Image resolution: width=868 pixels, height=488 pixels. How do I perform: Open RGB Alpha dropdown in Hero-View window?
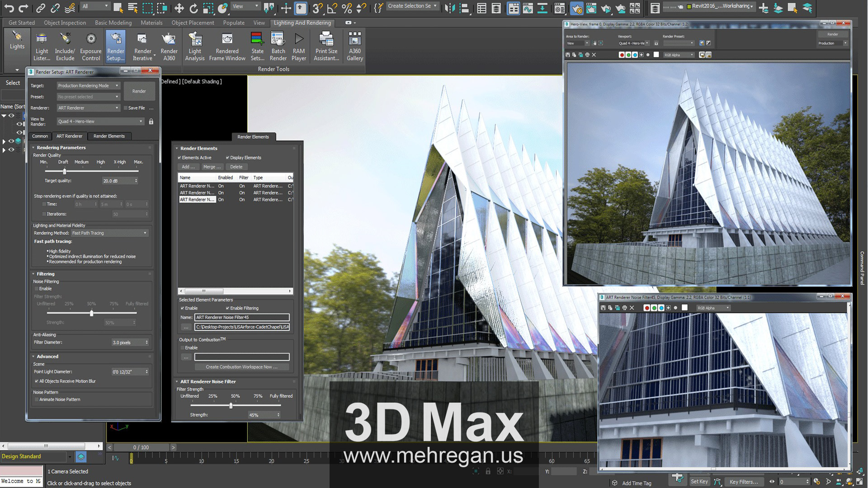679,55
